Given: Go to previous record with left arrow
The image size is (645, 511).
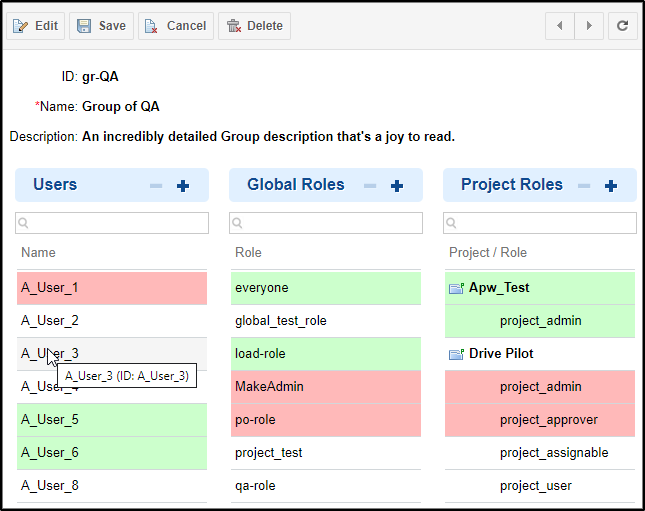Looking at the screenshot, I should [559, 26].
